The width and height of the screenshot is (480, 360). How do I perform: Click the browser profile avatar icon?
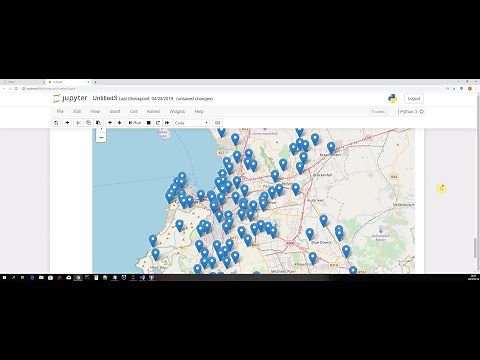pos(470,89)
